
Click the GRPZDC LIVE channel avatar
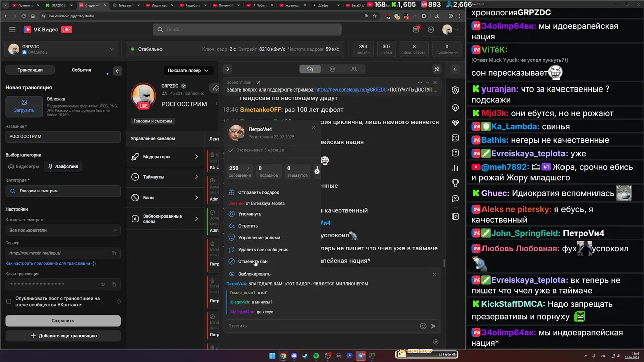click(143, 96)
